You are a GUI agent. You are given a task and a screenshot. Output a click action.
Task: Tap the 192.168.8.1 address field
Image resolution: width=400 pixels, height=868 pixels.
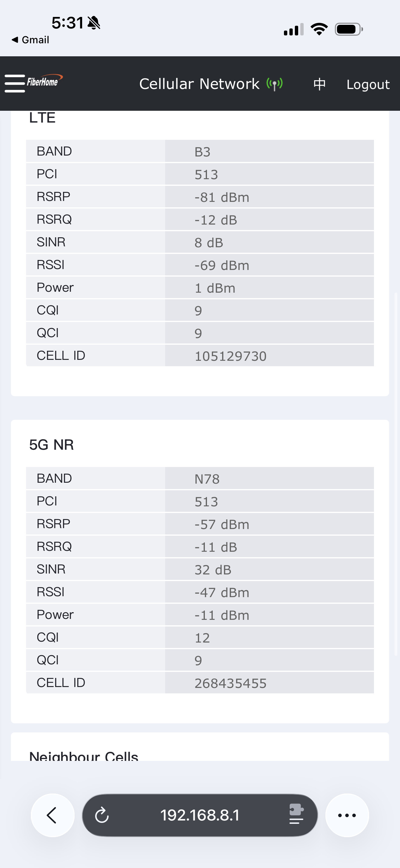click(200, 815)
